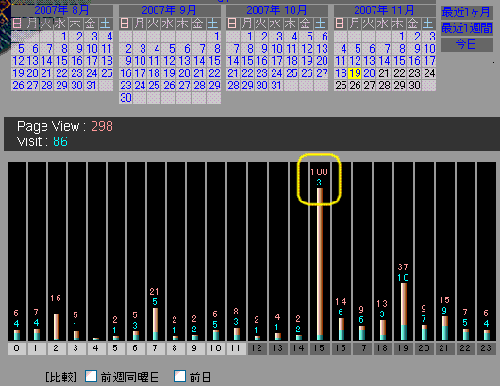500x386 pixels.
Task: Click the hour 7 label under chart
Action: 155,349
